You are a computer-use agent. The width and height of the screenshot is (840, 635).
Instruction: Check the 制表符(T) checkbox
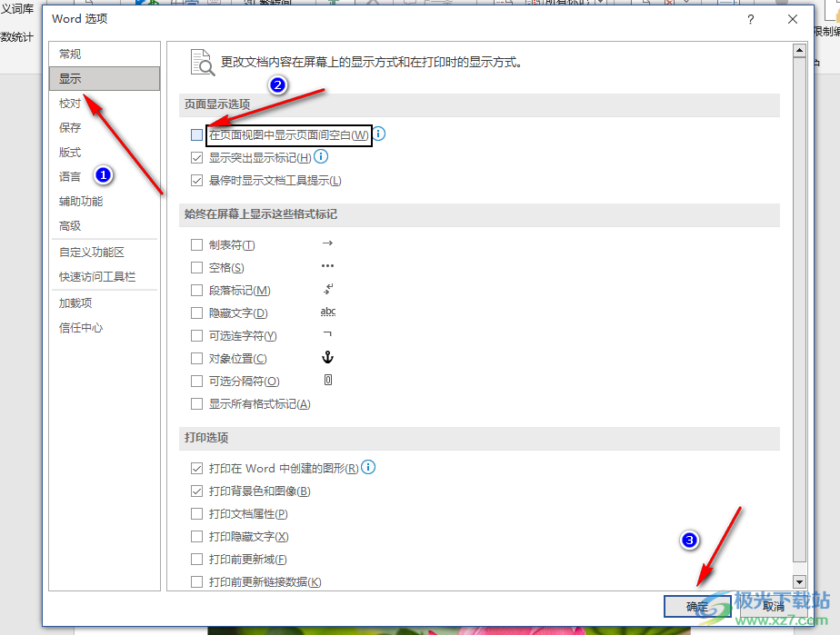(x=196, y=244)
